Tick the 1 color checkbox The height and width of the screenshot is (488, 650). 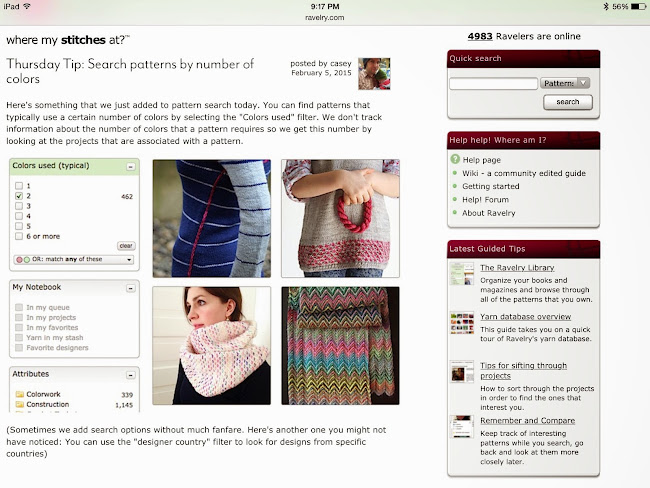point(19,185)
